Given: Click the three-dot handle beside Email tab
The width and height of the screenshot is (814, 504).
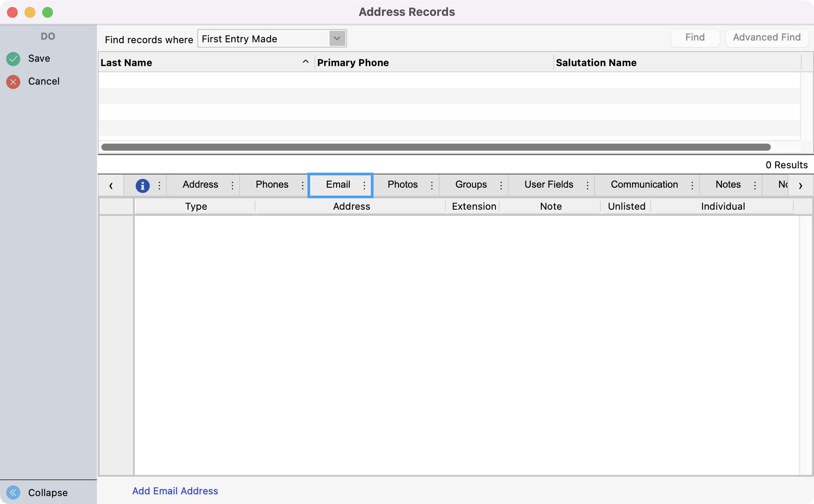Looking at the screenshot, I should click(x=364, y=185).
